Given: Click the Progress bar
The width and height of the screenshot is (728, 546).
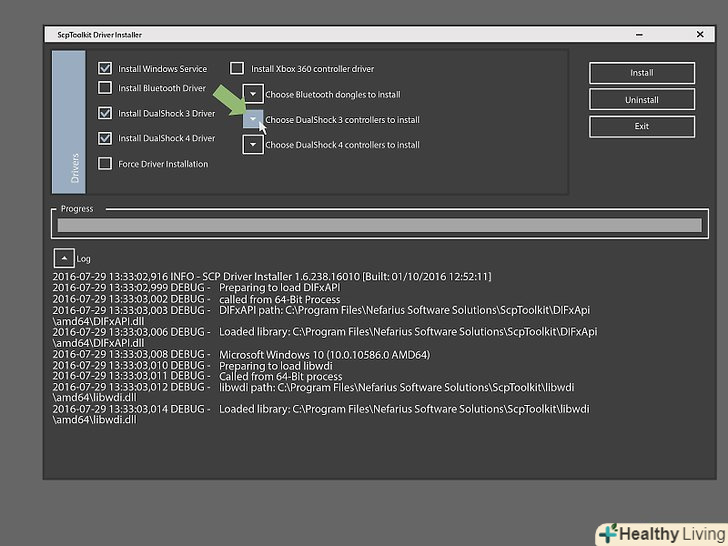Looking at the screenshot, I should 379,225.
